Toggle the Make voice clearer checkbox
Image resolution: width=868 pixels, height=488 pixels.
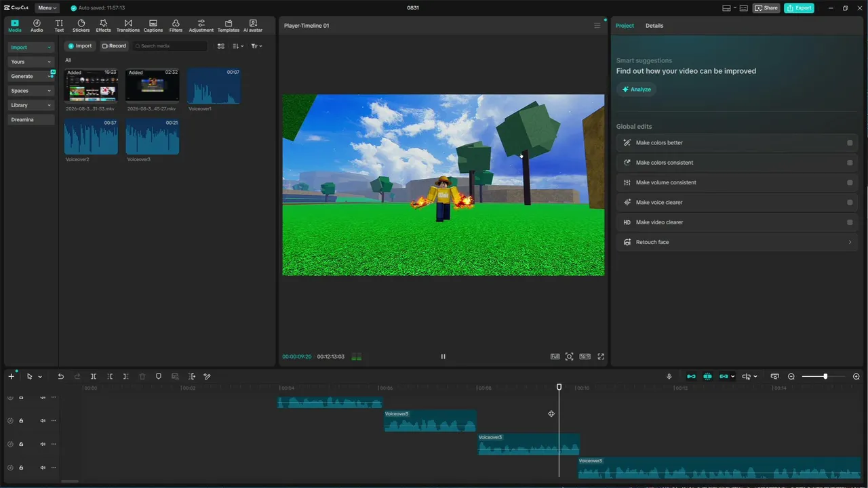[850, 203]
